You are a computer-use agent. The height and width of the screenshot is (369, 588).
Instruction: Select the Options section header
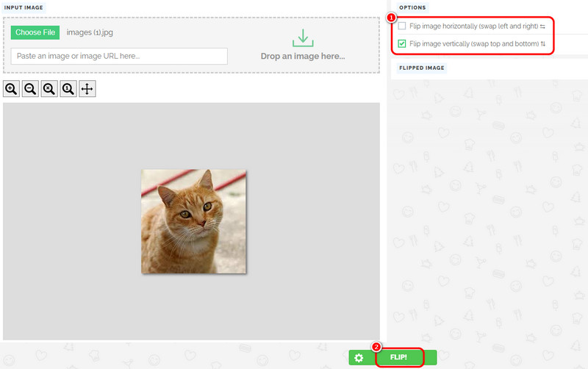[x=412, y=7]
